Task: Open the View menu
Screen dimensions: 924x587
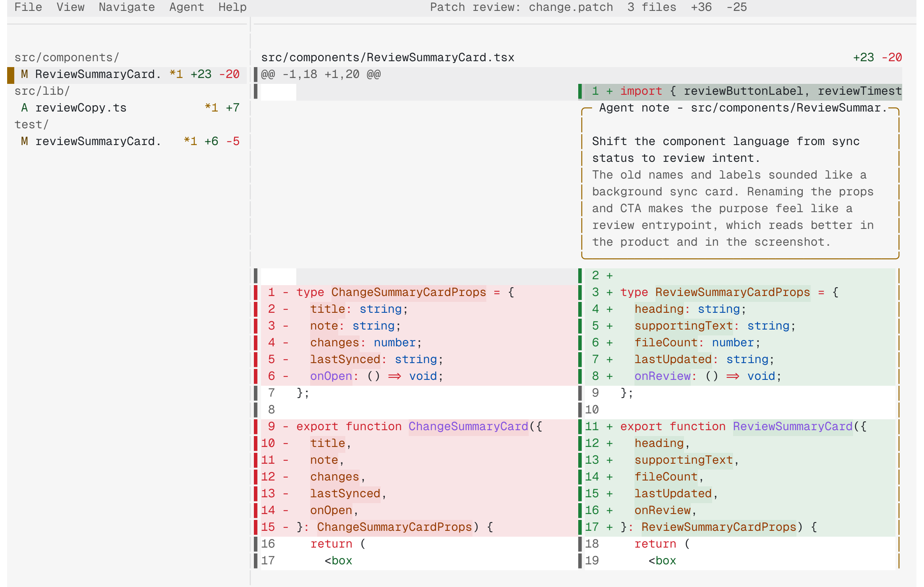Action: pyautogui.click(x=70, y=7)
